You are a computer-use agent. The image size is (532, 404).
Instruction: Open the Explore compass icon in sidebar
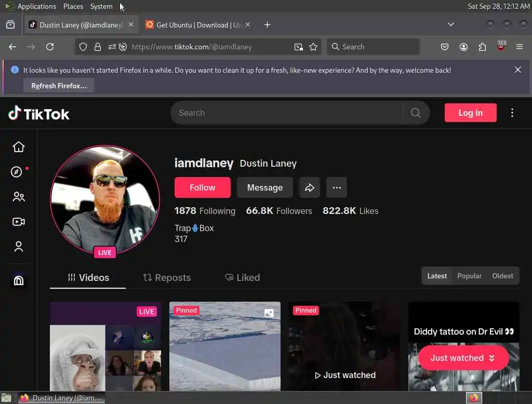17,172
